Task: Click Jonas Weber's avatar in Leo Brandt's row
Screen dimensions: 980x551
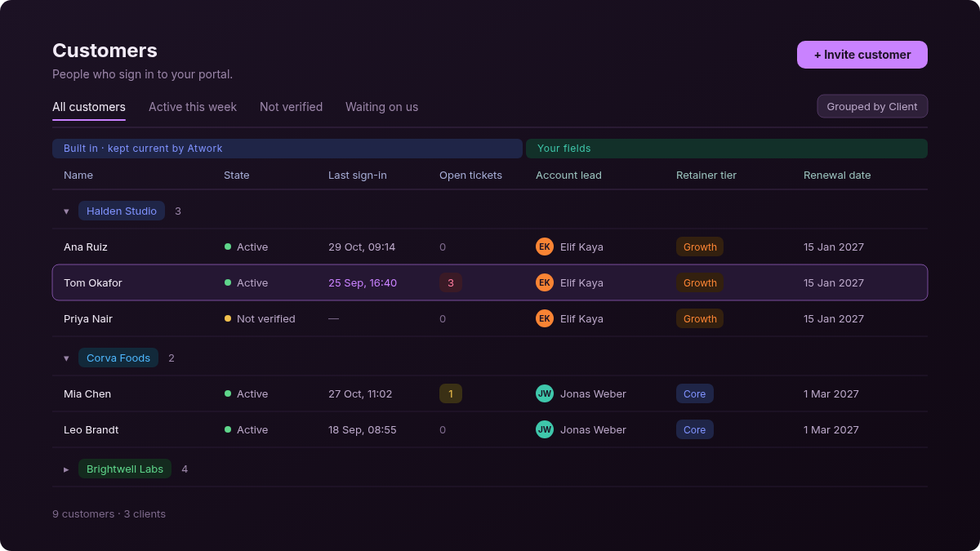Action: 545,429
